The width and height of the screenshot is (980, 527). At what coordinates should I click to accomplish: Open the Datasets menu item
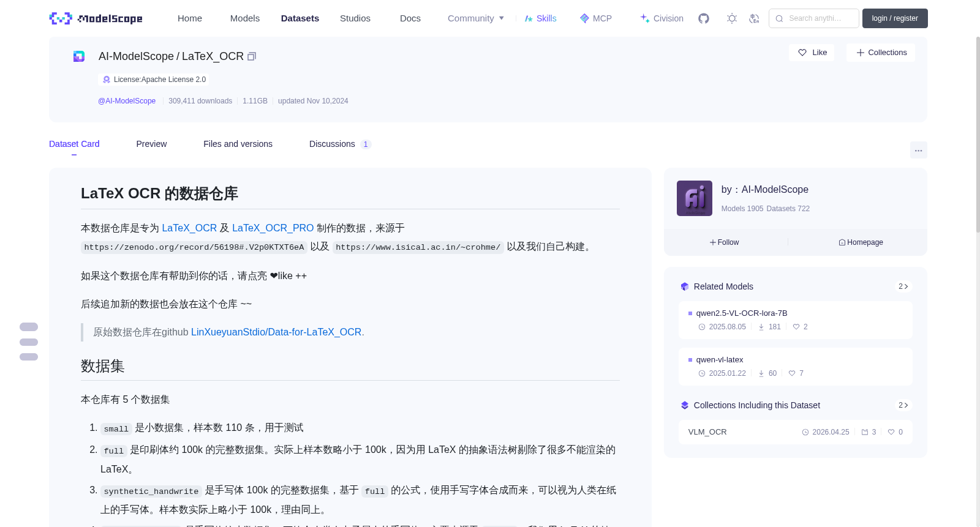(x=300, y=18)
